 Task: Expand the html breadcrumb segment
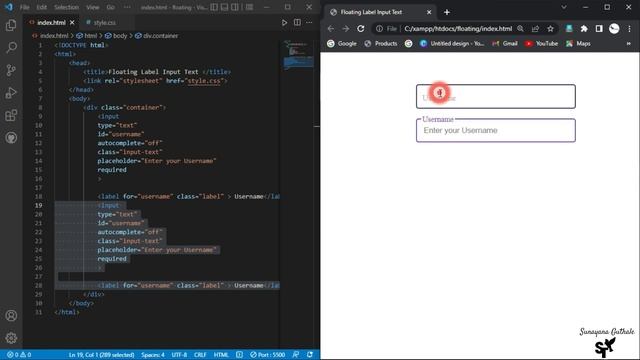87,36
